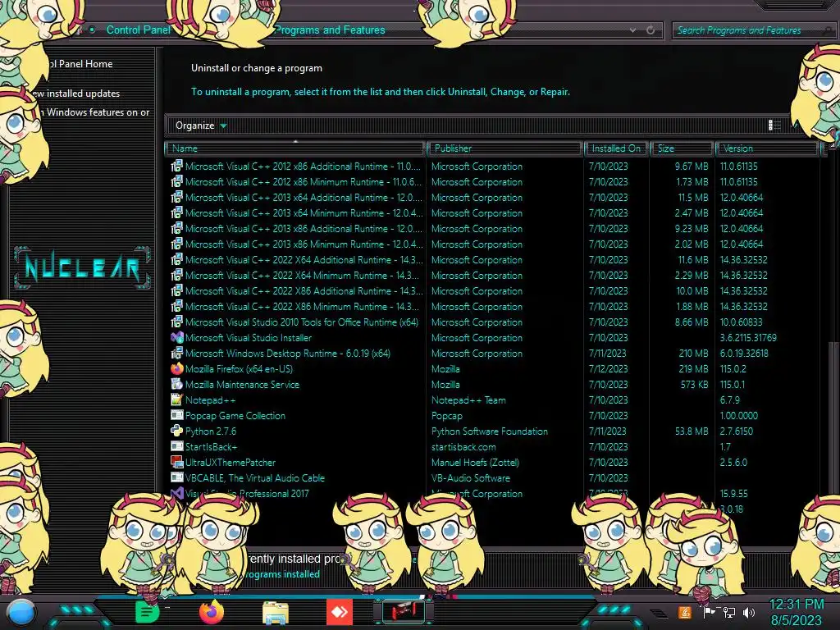The width and height of the screenshot is (840, 630).
Task: Open Control Panel Home sidebar link
Action: click(80, 64)
